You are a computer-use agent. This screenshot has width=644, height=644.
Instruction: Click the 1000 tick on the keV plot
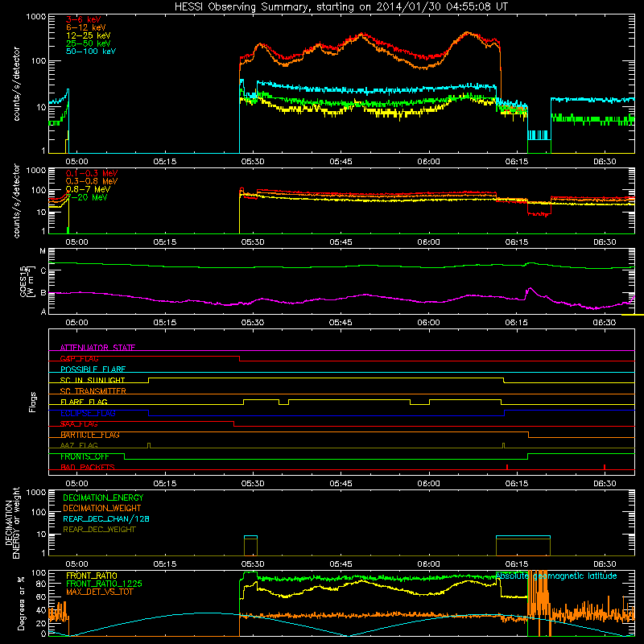[x=36, y=17]
